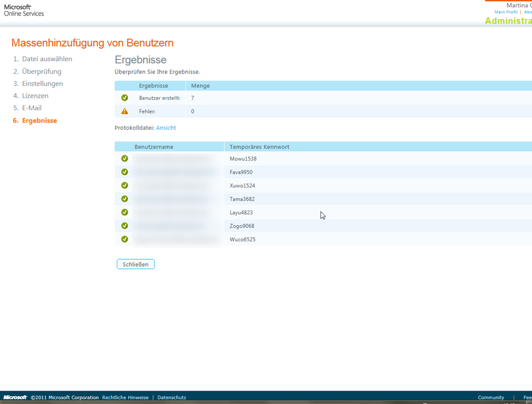
Task: Click the orange warning icon beside Fehler
Action: (125, 112)
